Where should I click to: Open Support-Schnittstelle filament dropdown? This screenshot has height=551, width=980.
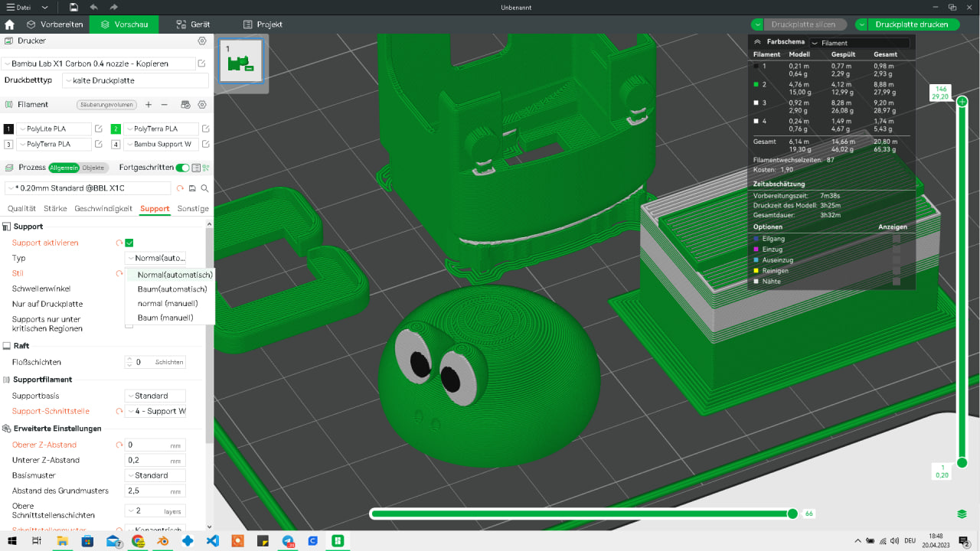pos(155,411)
